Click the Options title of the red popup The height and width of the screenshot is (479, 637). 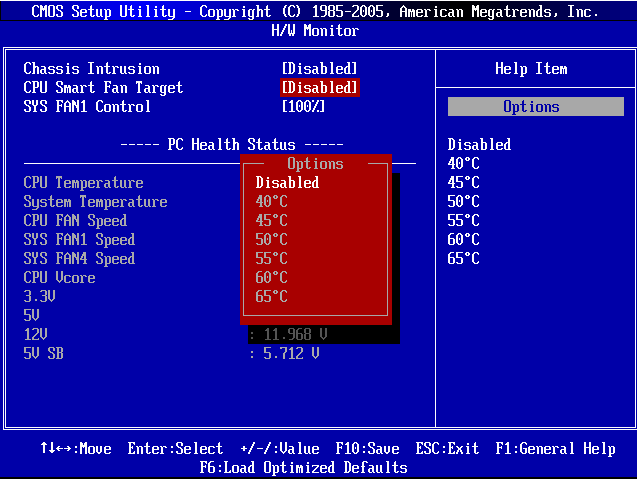click(315, 164)
